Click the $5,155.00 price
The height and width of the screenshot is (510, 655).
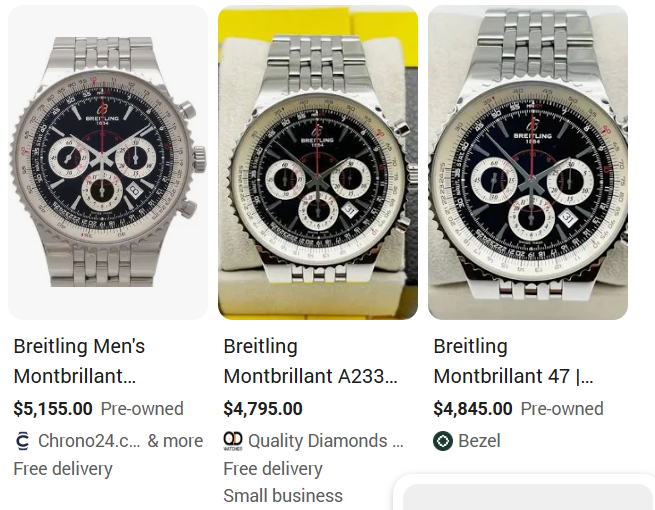tap(53, 409)
